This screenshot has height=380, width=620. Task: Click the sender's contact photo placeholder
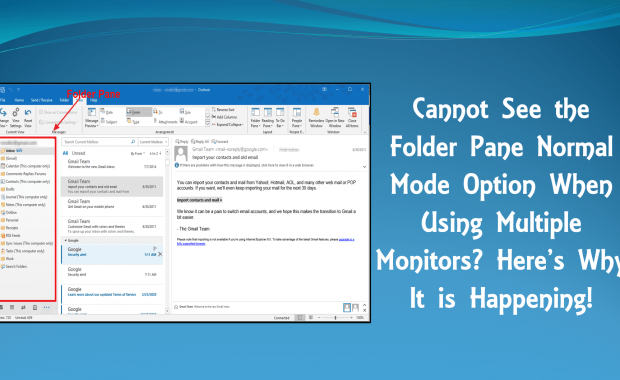coord(181,153)
